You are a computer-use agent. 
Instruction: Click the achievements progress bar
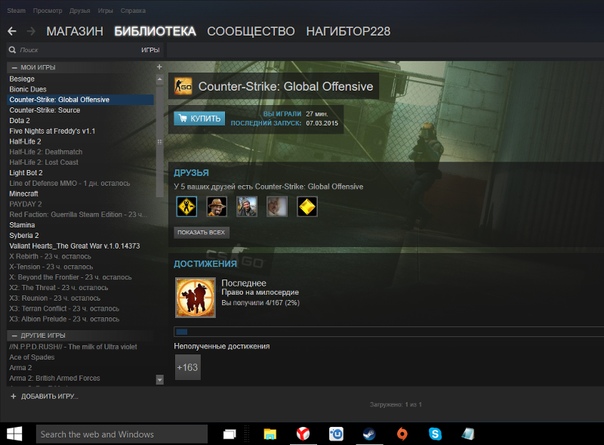[x=389, y=332]
